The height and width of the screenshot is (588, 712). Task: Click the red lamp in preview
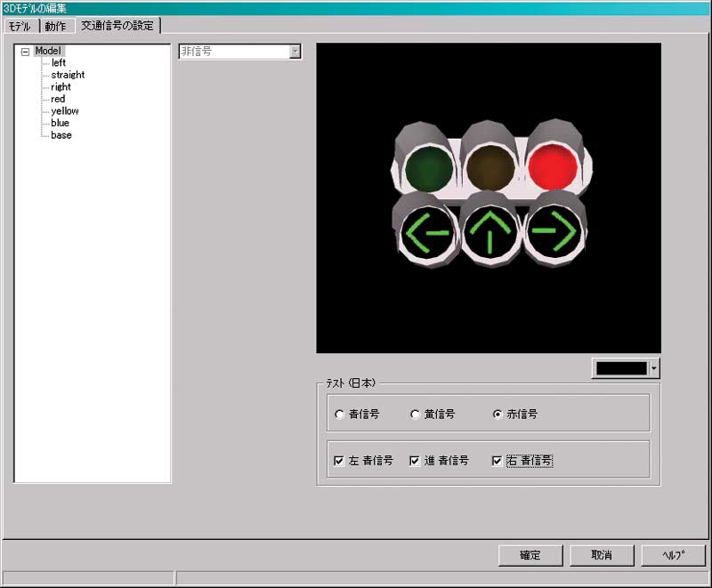(553, 167)
